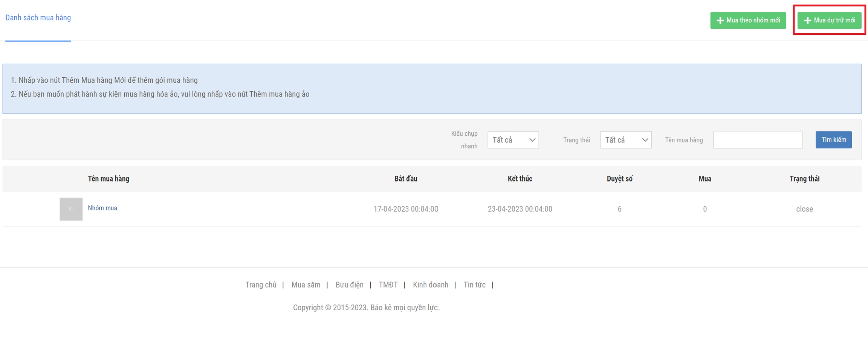Viewport: 868px width, 360px height.
Task: Click the plus icon on Mua theo nhóm mới
Action: pyautogui.click(x=720, y=20)
